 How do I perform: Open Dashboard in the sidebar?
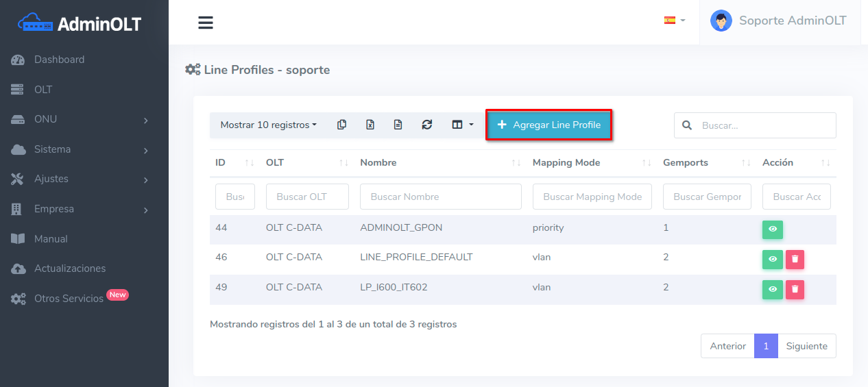pyautogui.click(x=60, y=60)
